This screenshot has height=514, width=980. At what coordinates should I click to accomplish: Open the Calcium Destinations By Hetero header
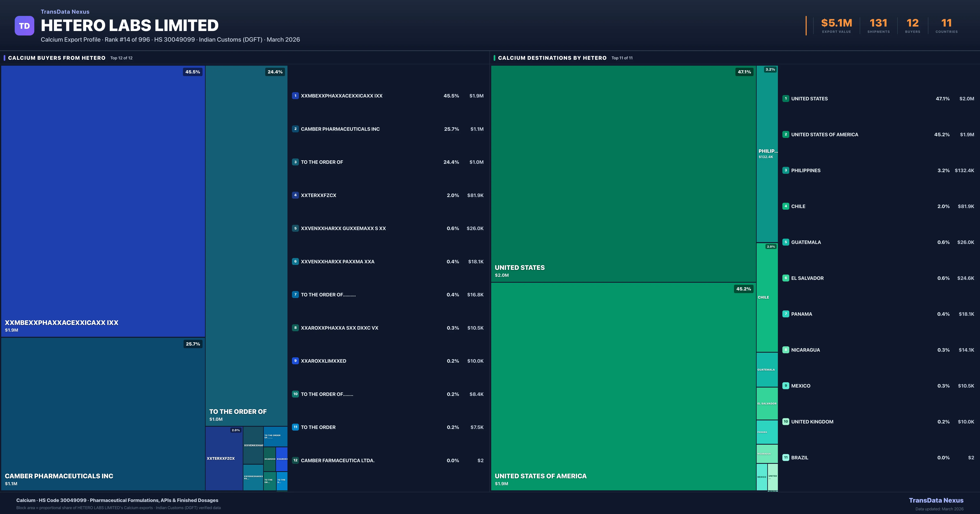coord(552,58)
